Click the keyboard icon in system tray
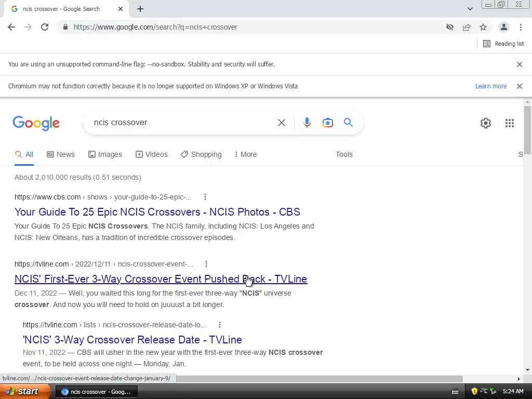This screenshot has height=399, width=532. [x=455, y=392]
